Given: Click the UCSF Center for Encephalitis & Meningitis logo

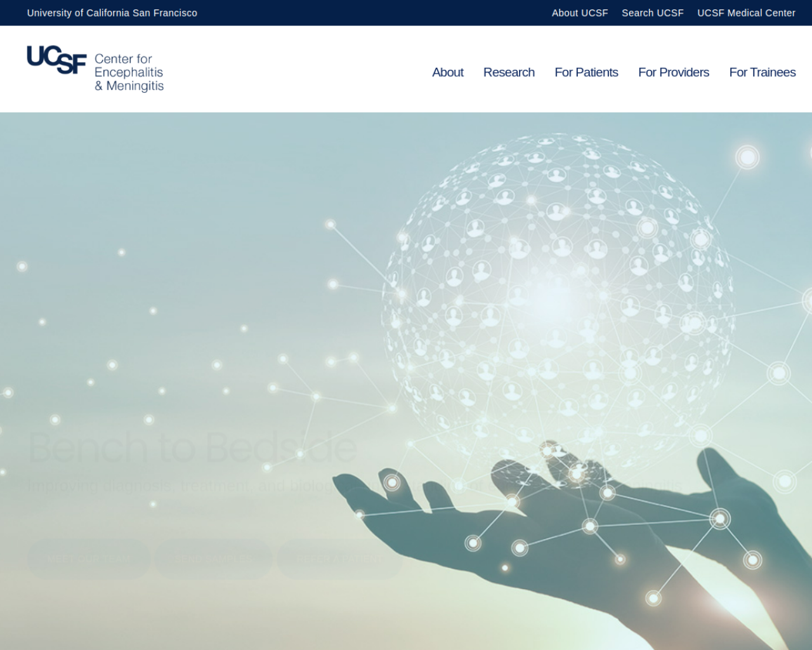Looking at the screenshot, I should [x=95, y=69].
